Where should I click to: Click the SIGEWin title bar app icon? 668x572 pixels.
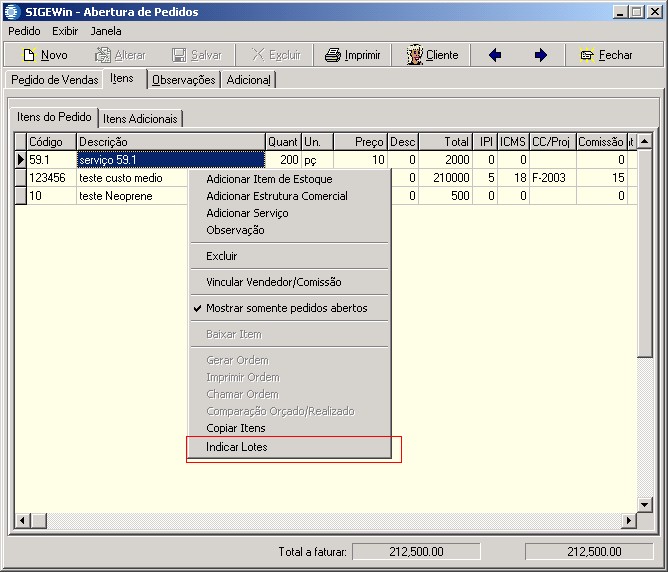[12, 11]
